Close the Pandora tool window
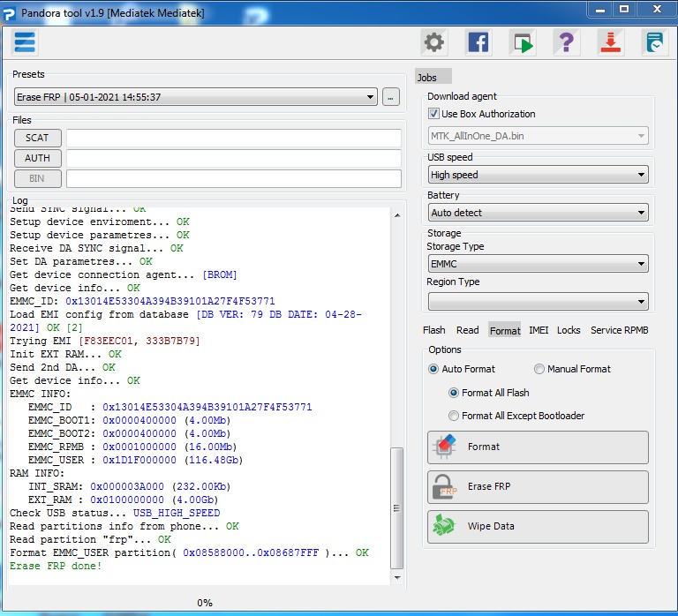The image size is (678, 616). [x=657, y=10]
